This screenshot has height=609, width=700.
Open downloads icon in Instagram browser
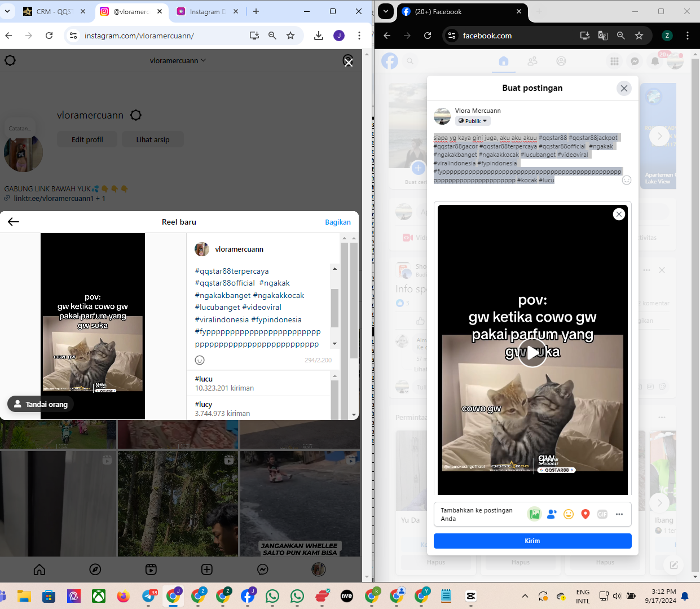pos(319,36)
